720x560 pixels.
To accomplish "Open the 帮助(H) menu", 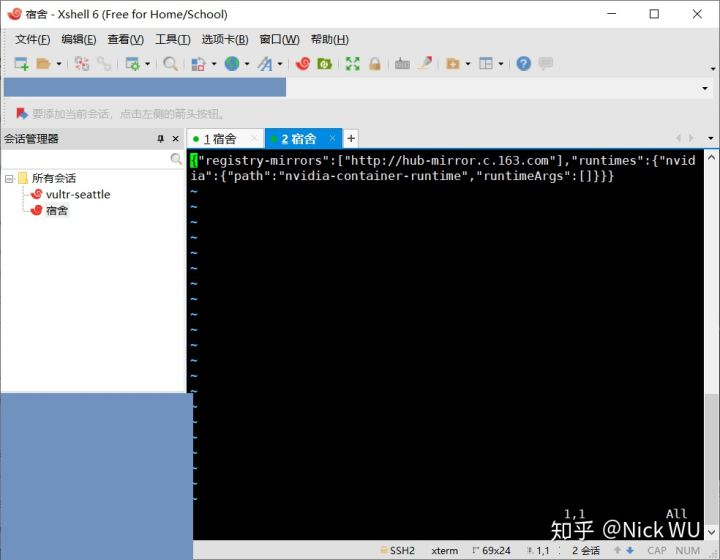I will point(330,39).
